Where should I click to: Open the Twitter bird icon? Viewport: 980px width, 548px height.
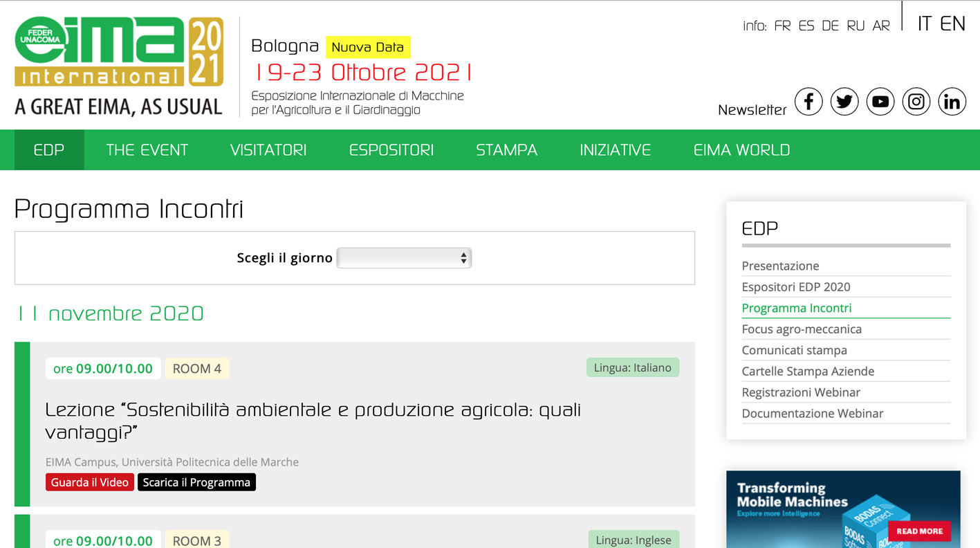click(x=844, y=102)
